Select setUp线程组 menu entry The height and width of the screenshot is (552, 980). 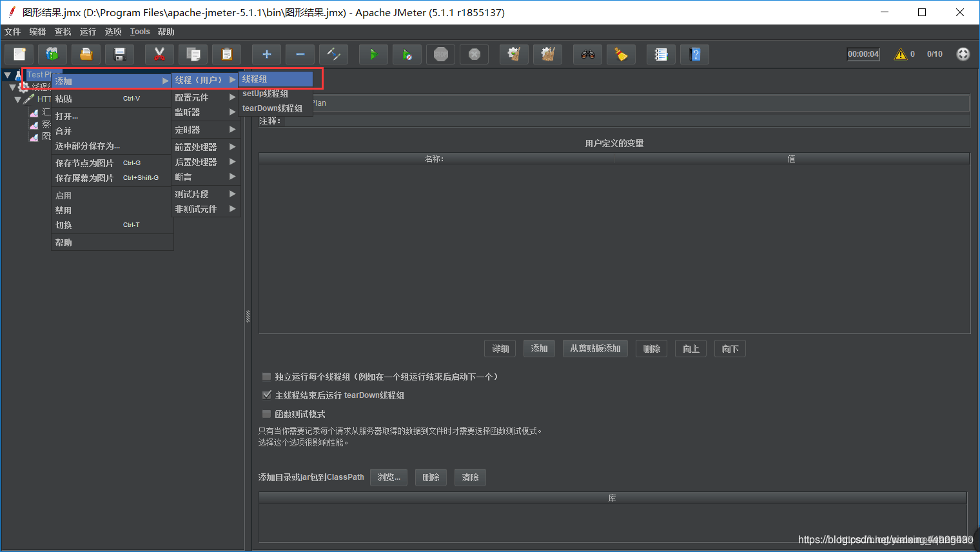[275, 94]
